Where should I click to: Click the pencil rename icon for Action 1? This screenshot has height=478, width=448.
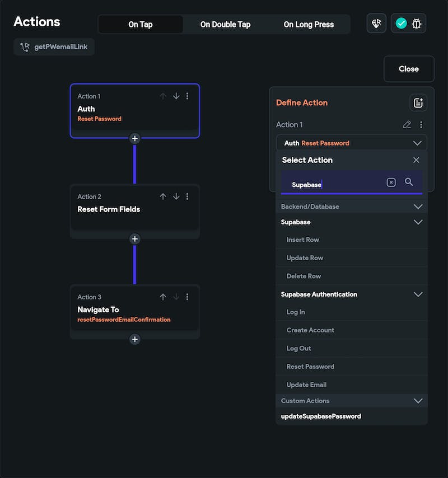pos(407,125)
